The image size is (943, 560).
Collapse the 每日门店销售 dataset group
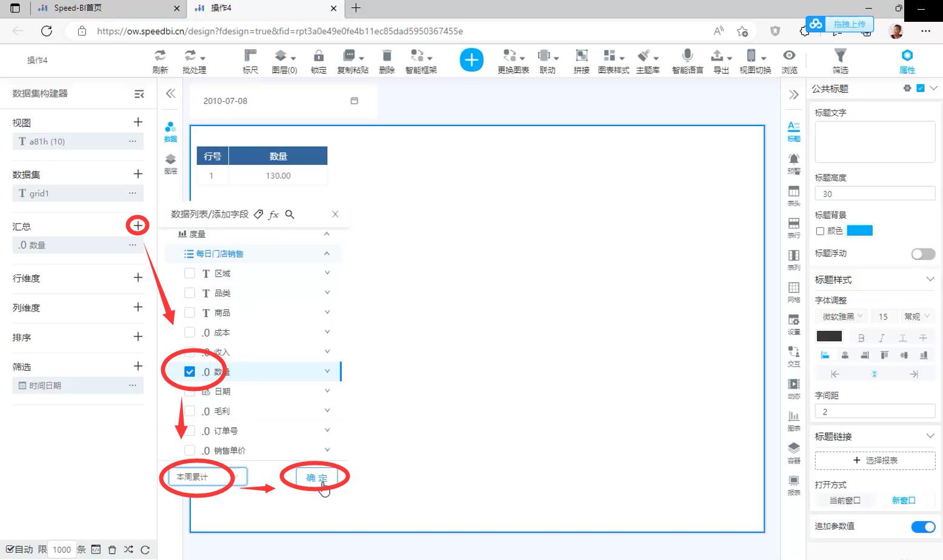pos(327,254)
